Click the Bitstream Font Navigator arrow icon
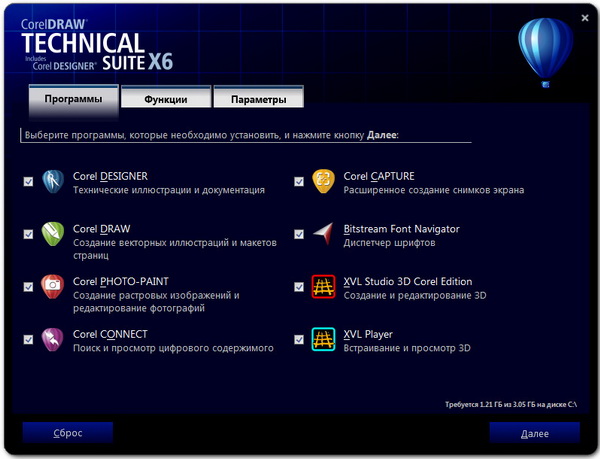This screenshot has height=459, width=600. point(323,234)
